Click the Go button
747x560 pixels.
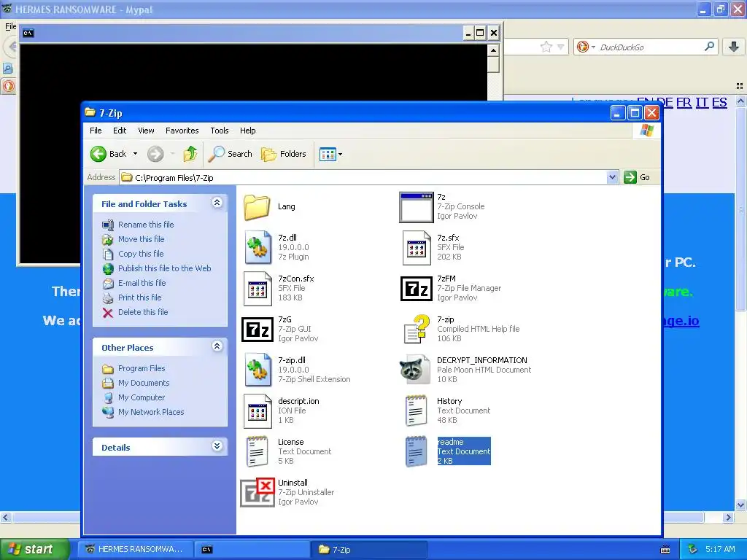(637, 177)
